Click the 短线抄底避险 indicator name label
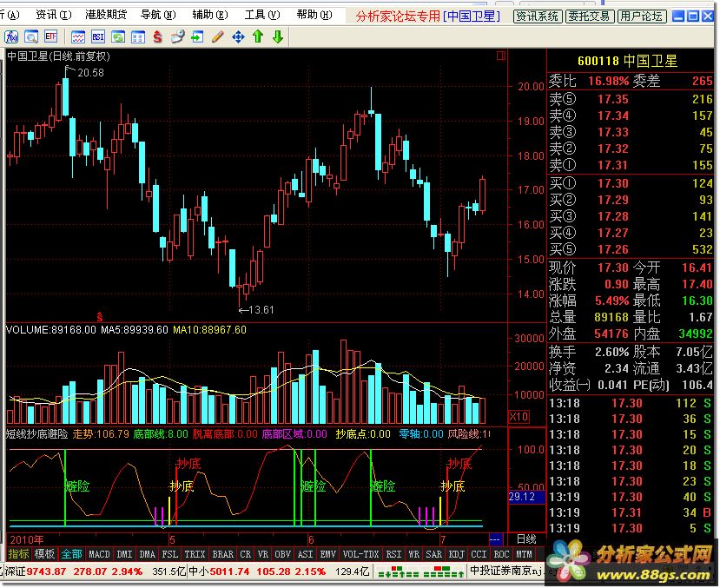The height and width of the screenshot is (588, 720). (36, 434)
